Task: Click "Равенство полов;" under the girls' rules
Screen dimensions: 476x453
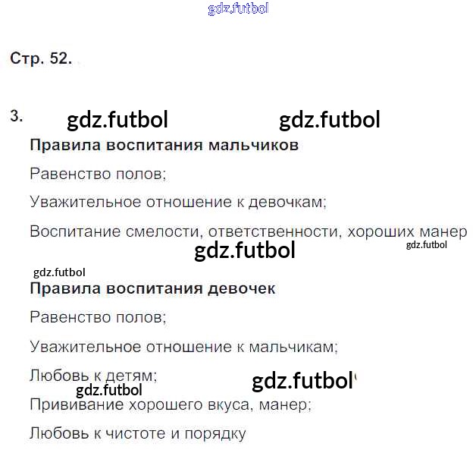Action: (98, 318)
